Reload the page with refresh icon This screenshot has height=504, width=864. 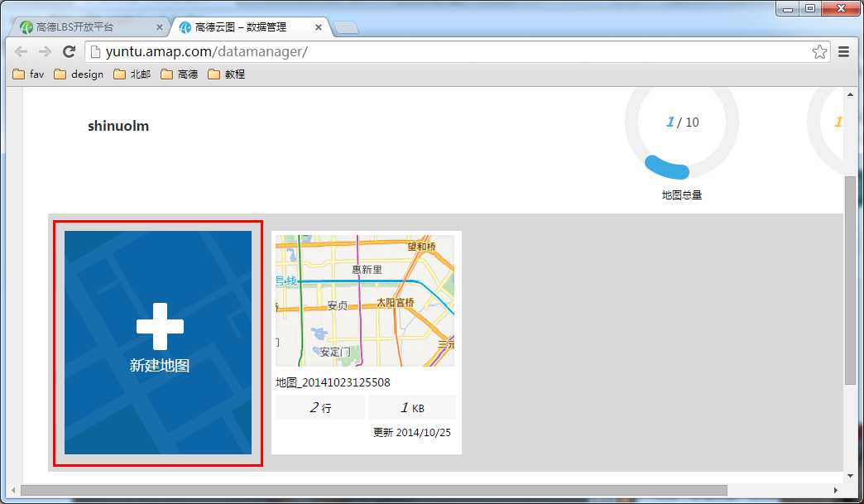tap(69, 52)
